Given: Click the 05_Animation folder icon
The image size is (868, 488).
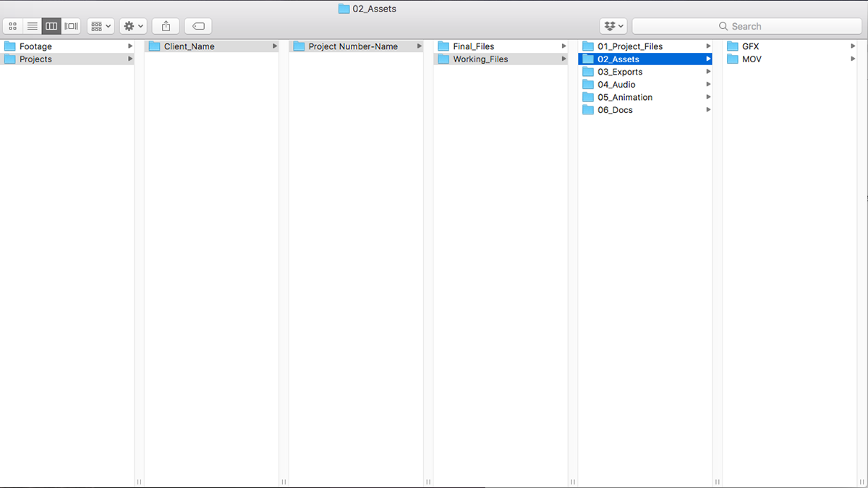Looking at the screenshot, I should (588, 97).
